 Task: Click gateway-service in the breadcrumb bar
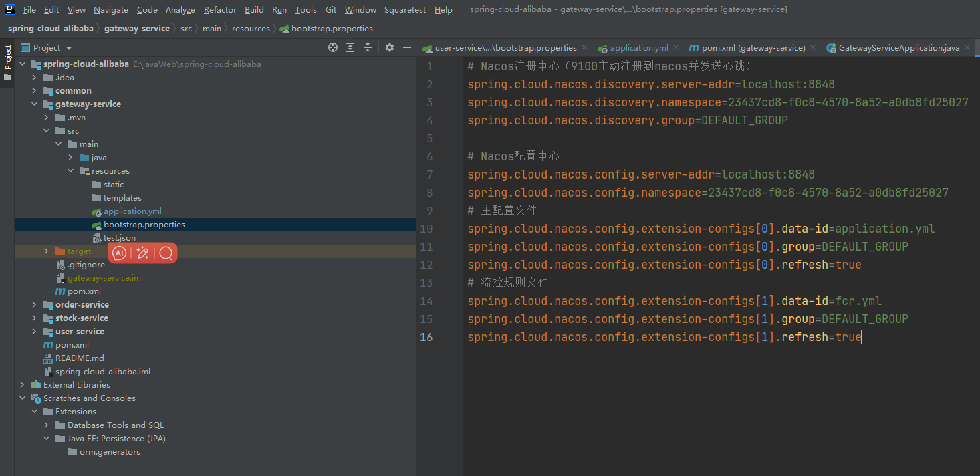136,29
